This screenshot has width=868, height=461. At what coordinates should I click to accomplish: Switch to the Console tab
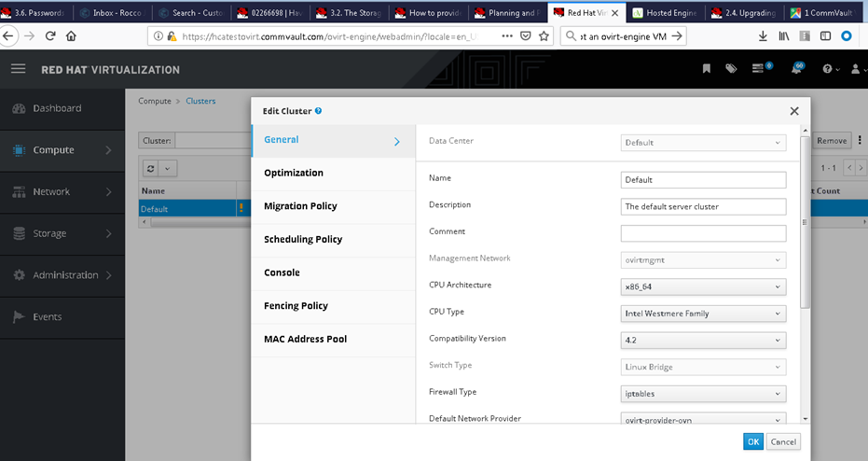(333, 273)
